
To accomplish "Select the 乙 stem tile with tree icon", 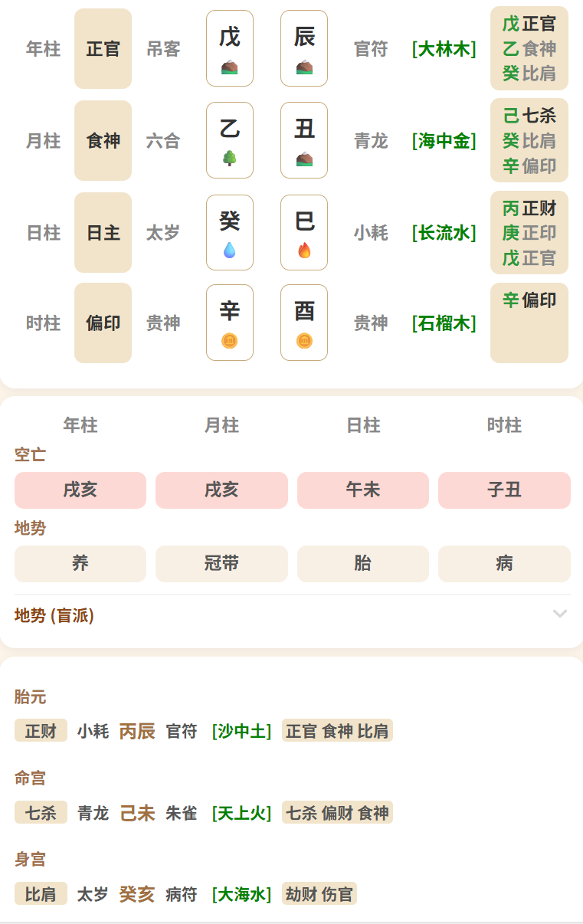I will [229, 140].
